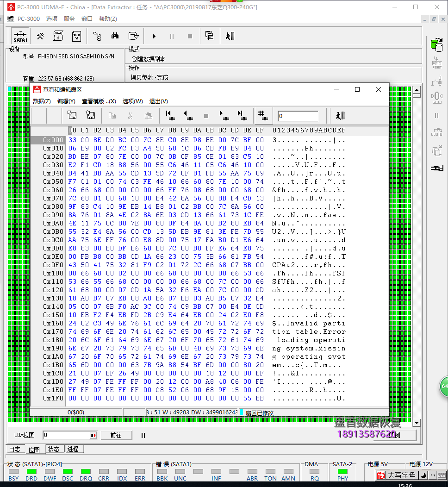Click the sector number input field
Viewport: 448px width, 487px height.
[x=298, y=116]
